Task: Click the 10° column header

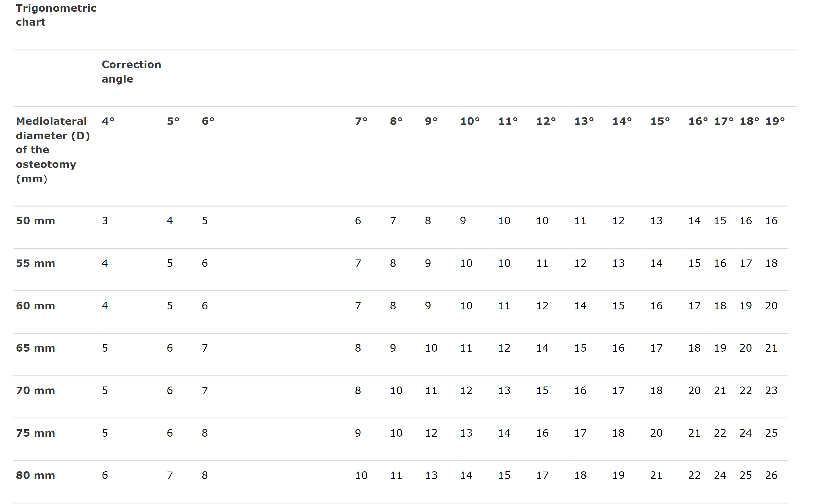Action: pos(470,121)
